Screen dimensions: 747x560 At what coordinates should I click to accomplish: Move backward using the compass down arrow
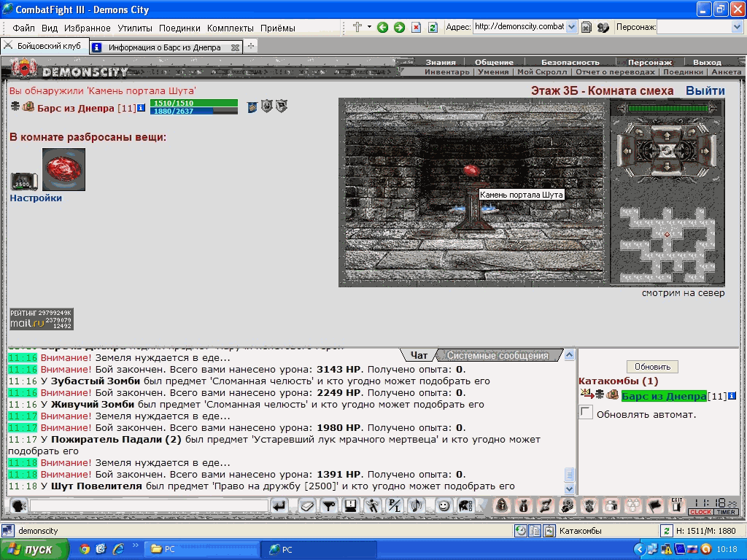pyautogui.click(x=667, y=166)
